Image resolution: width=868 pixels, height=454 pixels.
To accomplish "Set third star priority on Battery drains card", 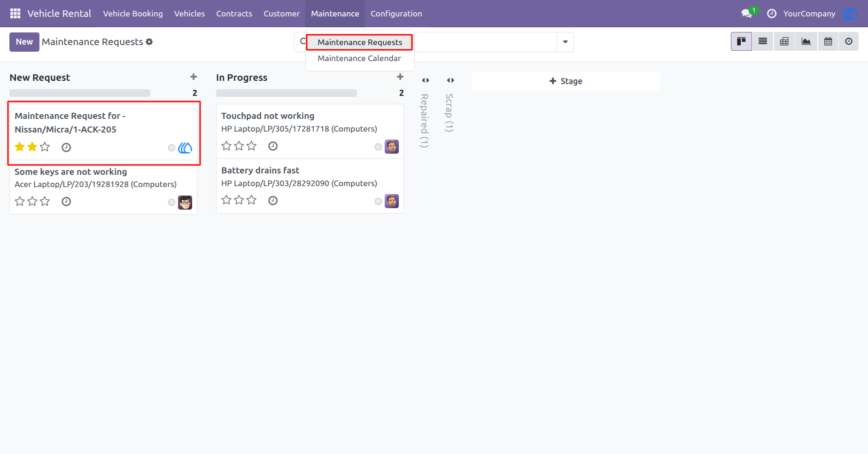I will pos(252,200).
